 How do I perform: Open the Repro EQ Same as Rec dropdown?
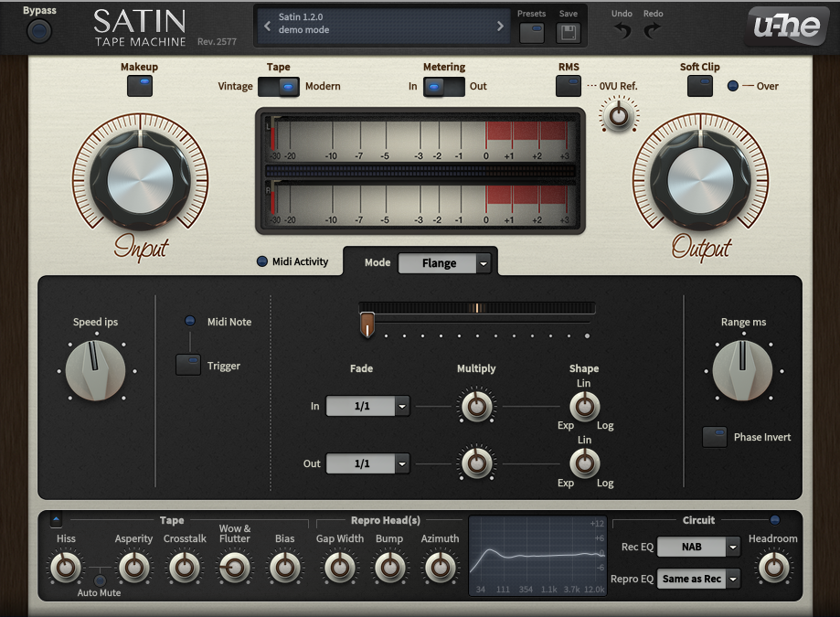pyautogui.click(x=698, y=579)
